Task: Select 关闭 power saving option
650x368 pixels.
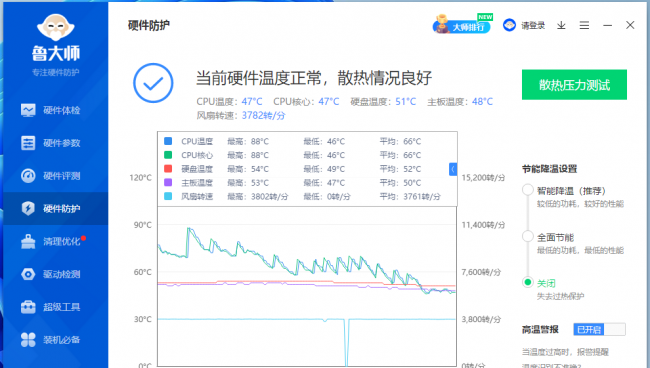Action: 527,283
